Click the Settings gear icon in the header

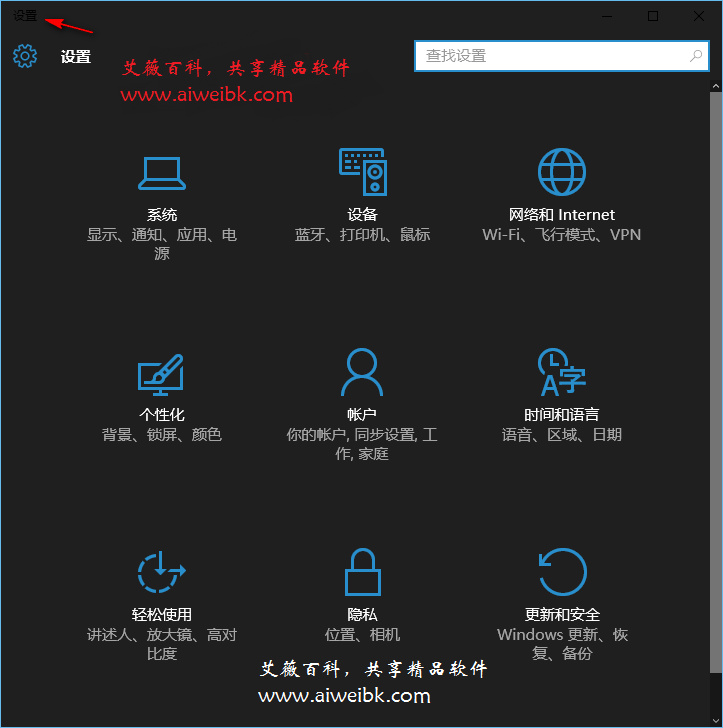(x=25, y=56)
